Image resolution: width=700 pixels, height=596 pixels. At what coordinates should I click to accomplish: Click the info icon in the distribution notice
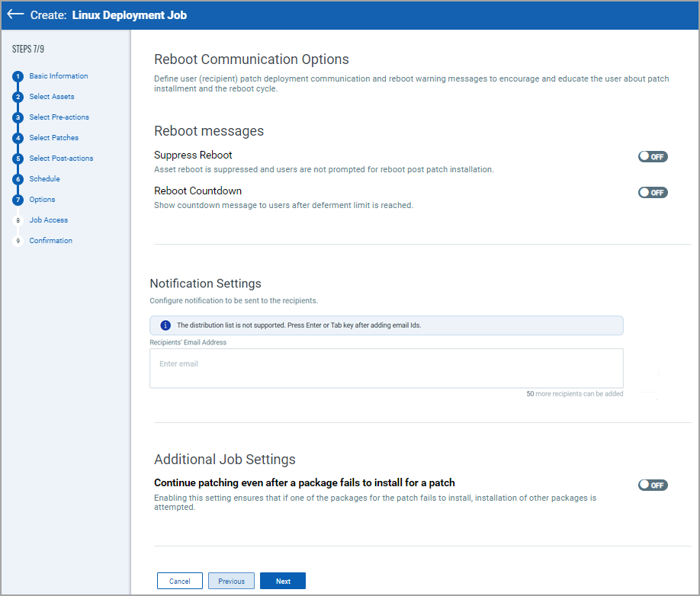pyautogui.click(x=165, y=325)
